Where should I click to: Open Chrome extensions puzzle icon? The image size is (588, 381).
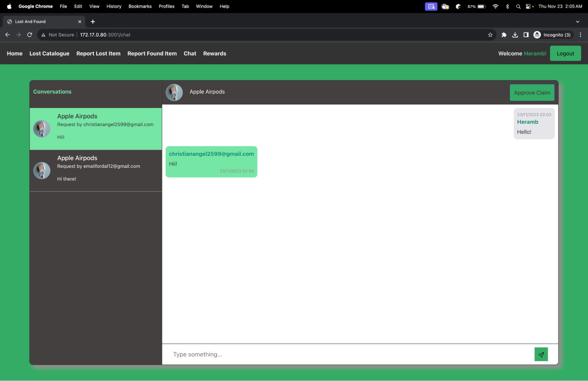[x=504, y=35]
